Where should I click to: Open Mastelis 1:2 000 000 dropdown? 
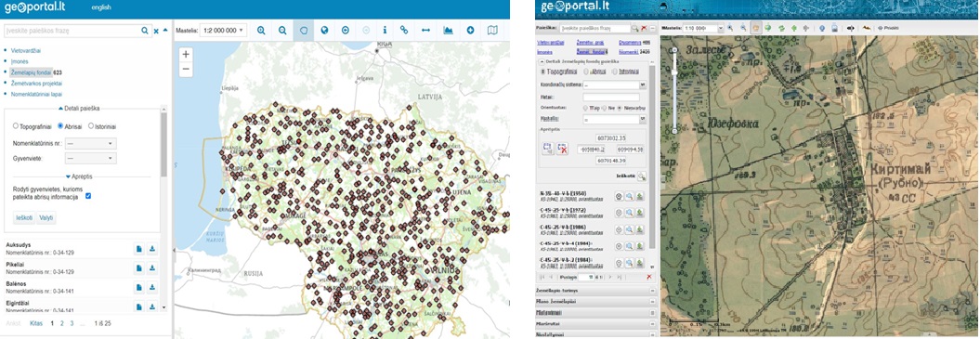pyautogui.click(x=224, y=30)
